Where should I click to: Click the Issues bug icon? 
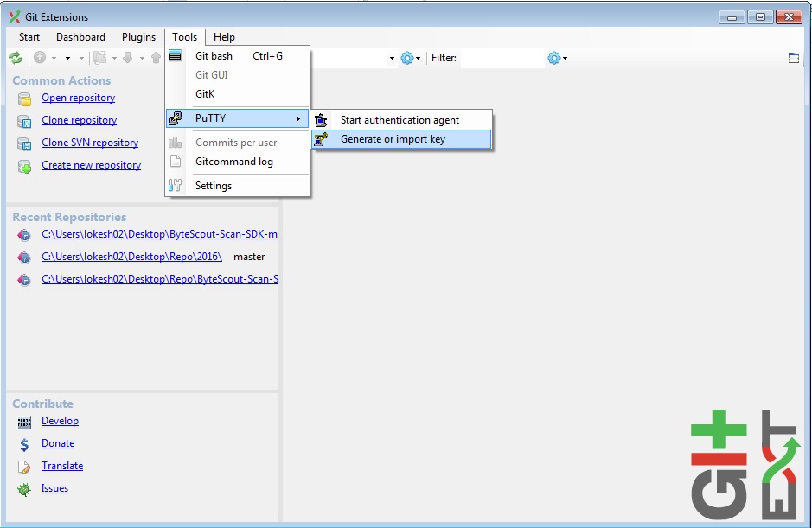click(24, 489)
